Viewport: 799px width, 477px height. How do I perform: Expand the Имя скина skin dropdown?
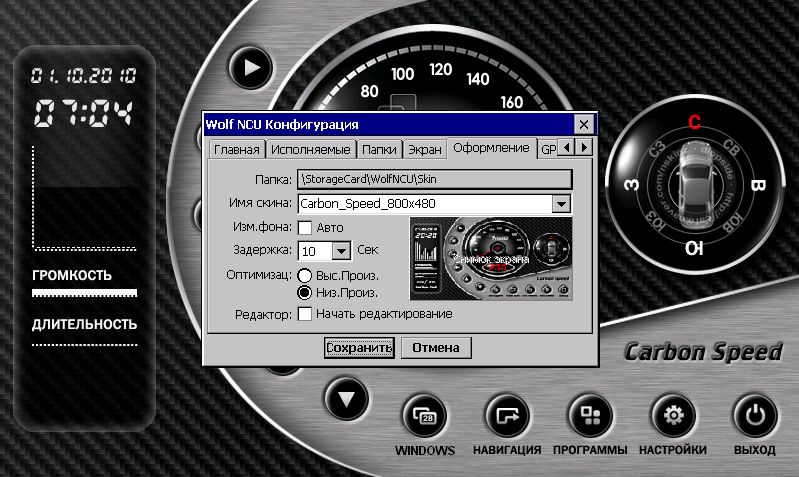click(561, 204)
